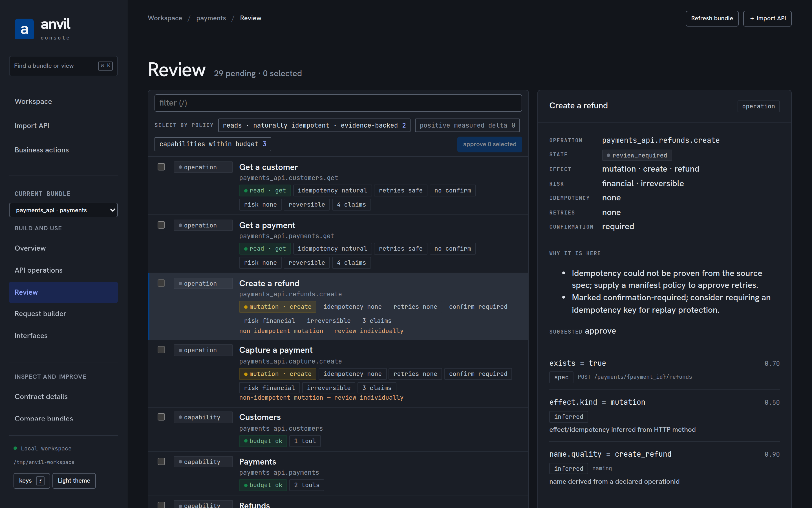This screenshot has height=508, width=812.
Task: Open the Capture a payment row title
Action: (276, 350)
